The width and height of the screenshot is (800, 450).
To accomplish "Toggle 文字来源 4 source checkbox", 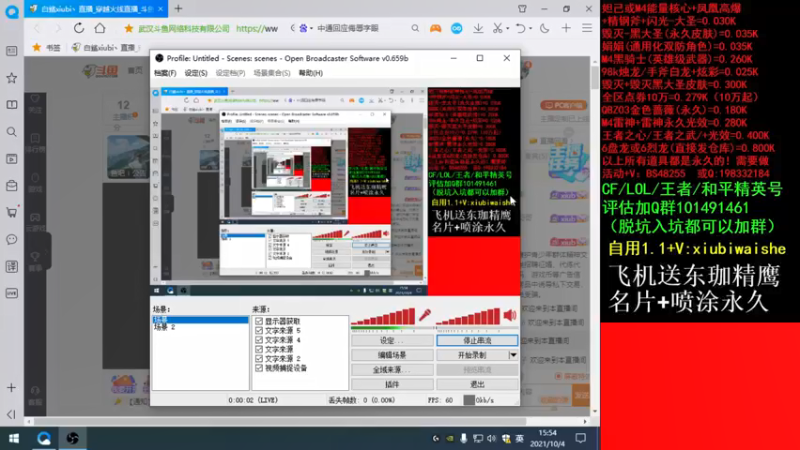I will pos(259,340).
